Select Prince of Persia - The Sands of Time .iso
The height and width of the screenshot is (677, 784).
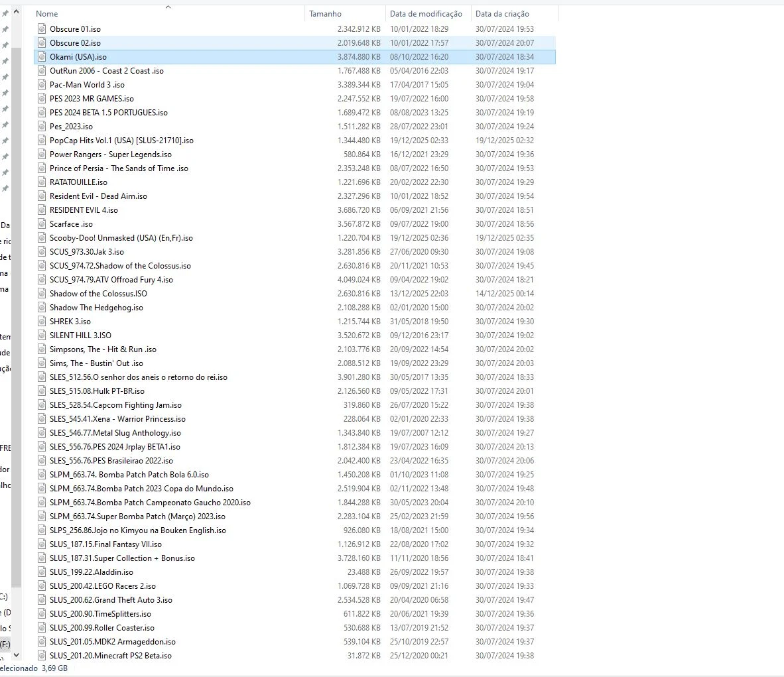[x=119, y=168]
